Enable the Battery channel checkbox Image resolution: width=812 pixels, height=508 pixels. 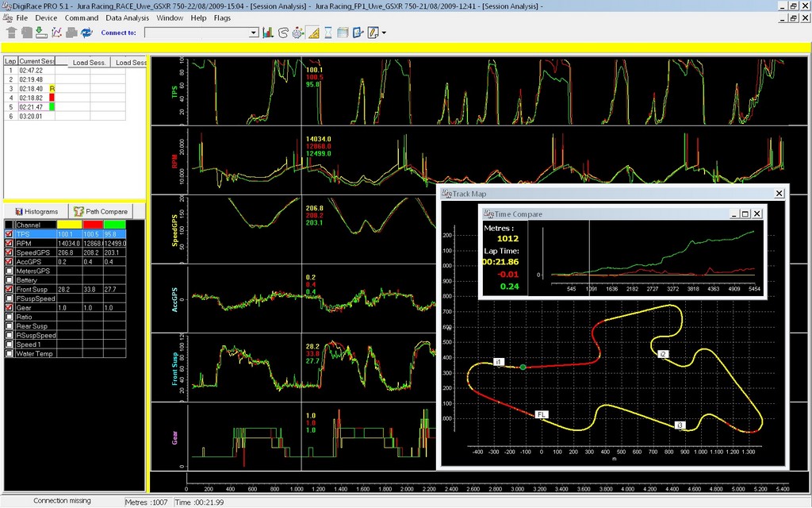[x=9, y=280]
